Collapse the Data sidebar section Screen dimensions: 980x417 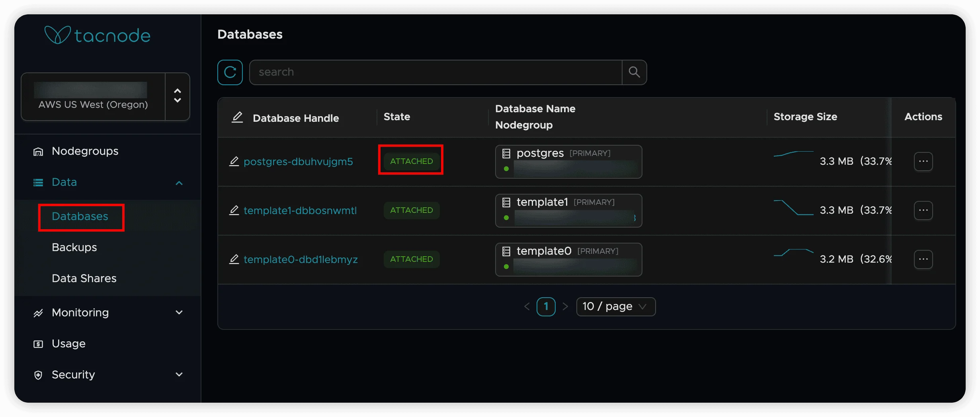coord(179,183)
